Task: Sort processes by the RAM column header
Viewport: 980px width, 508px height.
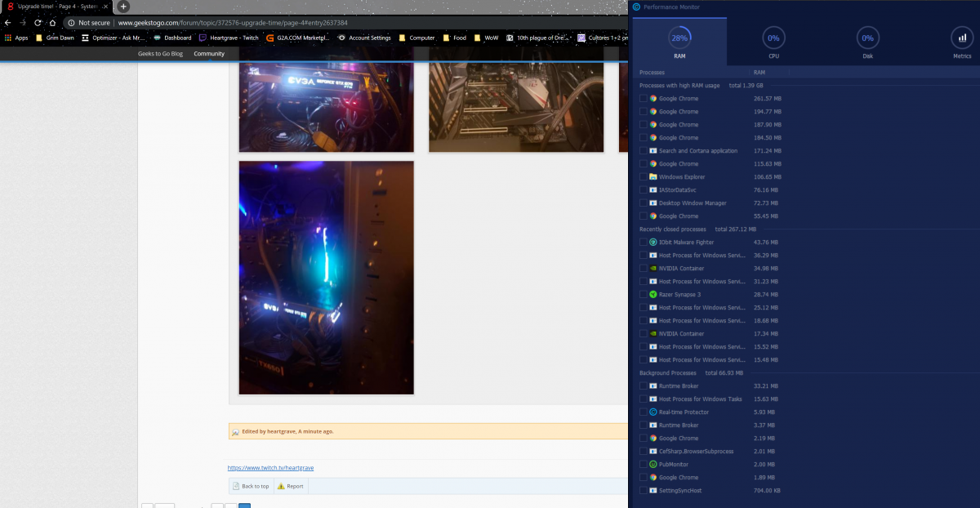Action: pyautogui.click(x=759, y=73)
